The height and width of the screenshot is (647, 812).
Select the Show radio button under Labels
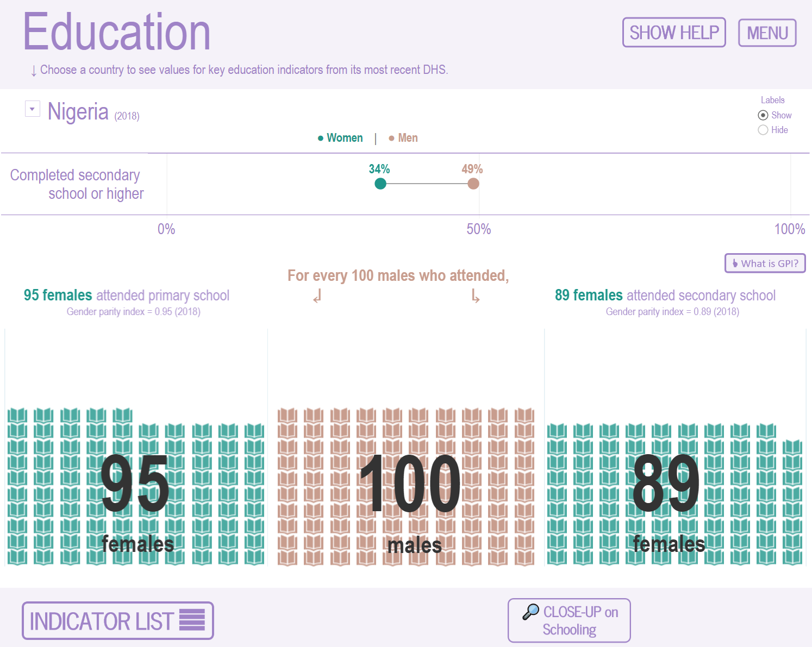coord(763,115)
